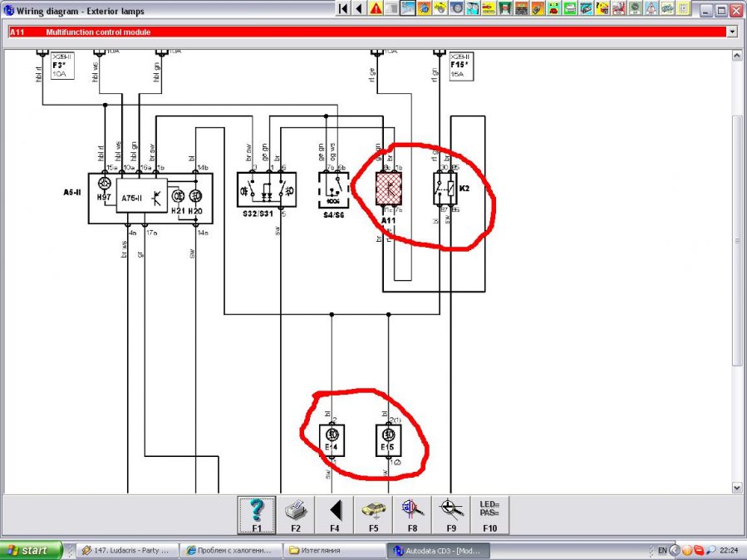Open the Windows start menu
Screen dimensions: 747x560
click(32, 550)
